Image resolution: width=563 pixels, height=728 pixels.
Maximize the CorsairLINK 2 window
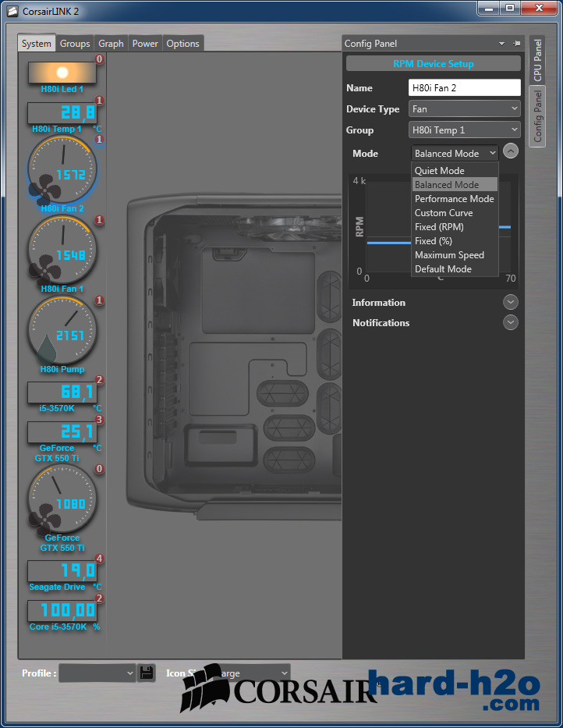click(510, 8)
